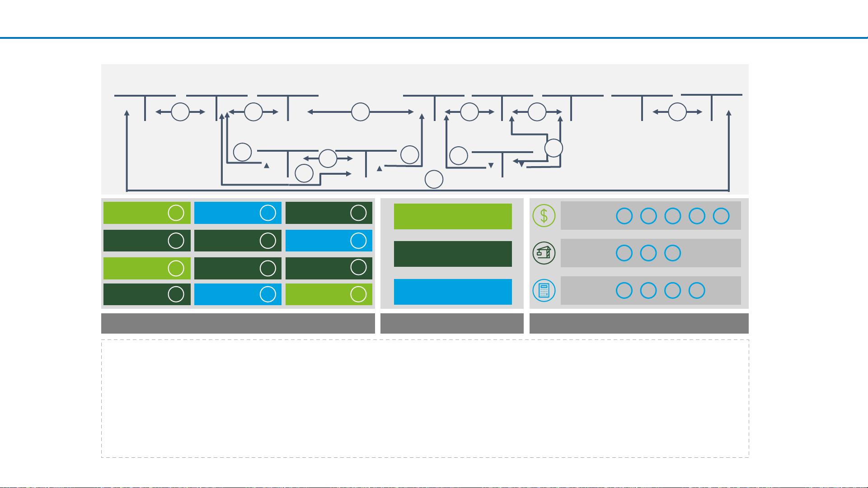Viewport: 868px width, 488px height.
Task: Toggle the circle in the bottom-right light green grid box
Action: pyautogui.click(x=358, y=294)
